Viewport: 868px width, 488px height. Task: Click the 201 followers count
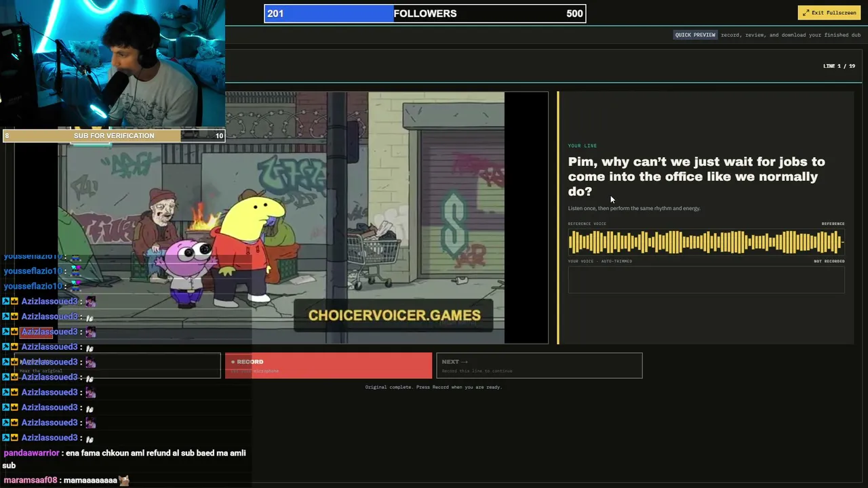275,14
